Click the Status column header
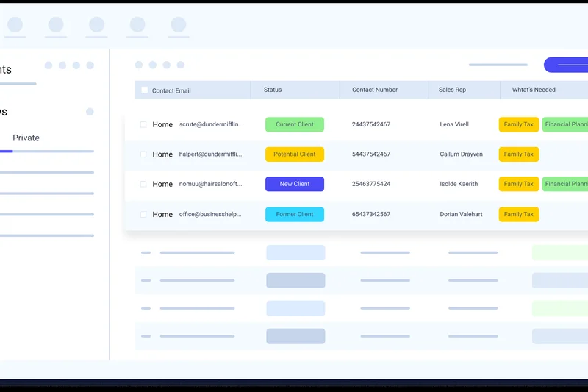Screen dimensions: 588x392 (x=273, y=90)
